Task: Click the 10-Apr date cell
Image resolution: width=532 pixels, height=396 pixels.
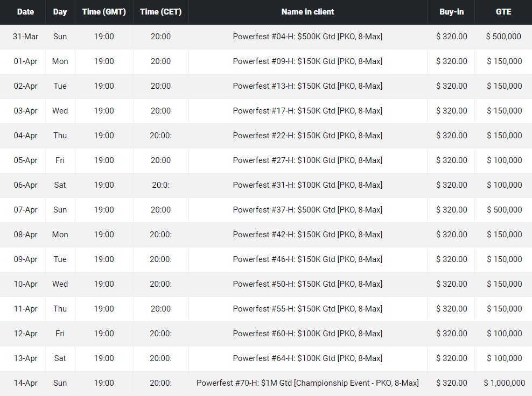Action: 25,284
